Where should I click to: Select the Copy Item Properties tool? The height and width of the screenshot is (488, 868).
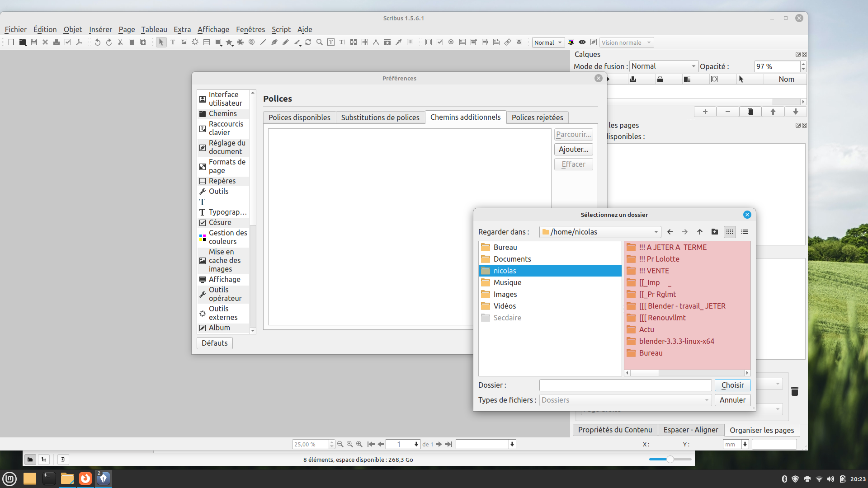[x=387, y=42]
